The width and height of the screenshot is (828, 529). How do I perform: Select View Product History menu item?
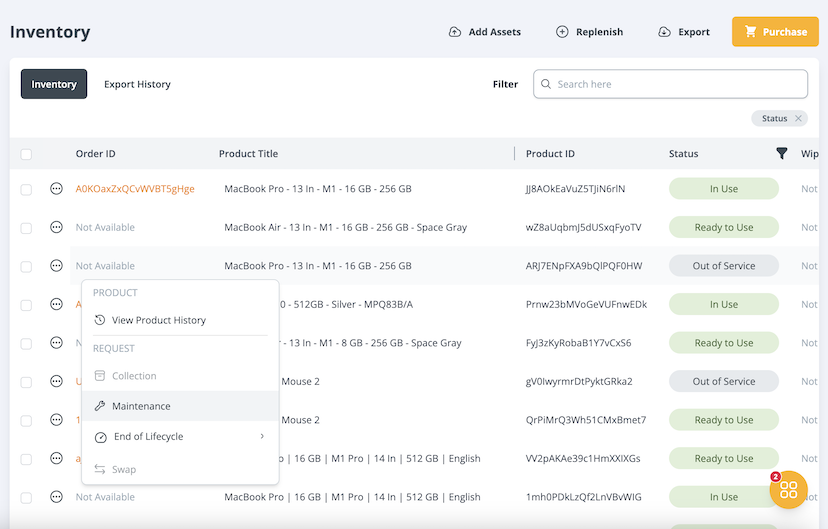tap(158, 320)
